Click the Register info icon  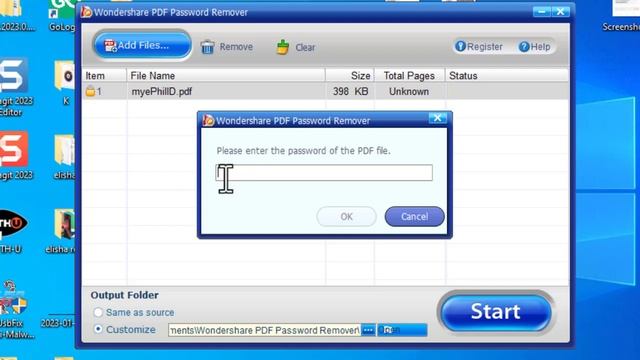point(460,47)
